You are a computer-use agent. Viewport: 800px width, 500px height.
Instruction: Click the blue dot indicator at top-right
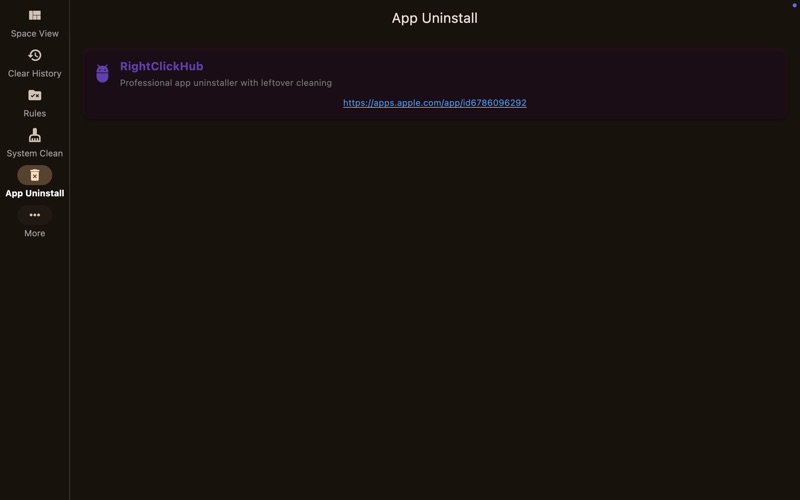click(x=794, y=5)
